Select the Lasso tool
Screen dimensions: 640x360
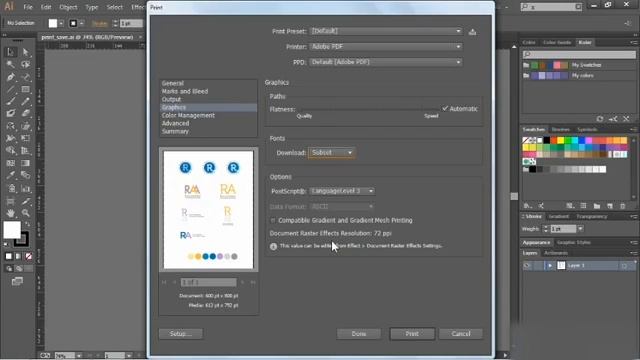point(25,64)
